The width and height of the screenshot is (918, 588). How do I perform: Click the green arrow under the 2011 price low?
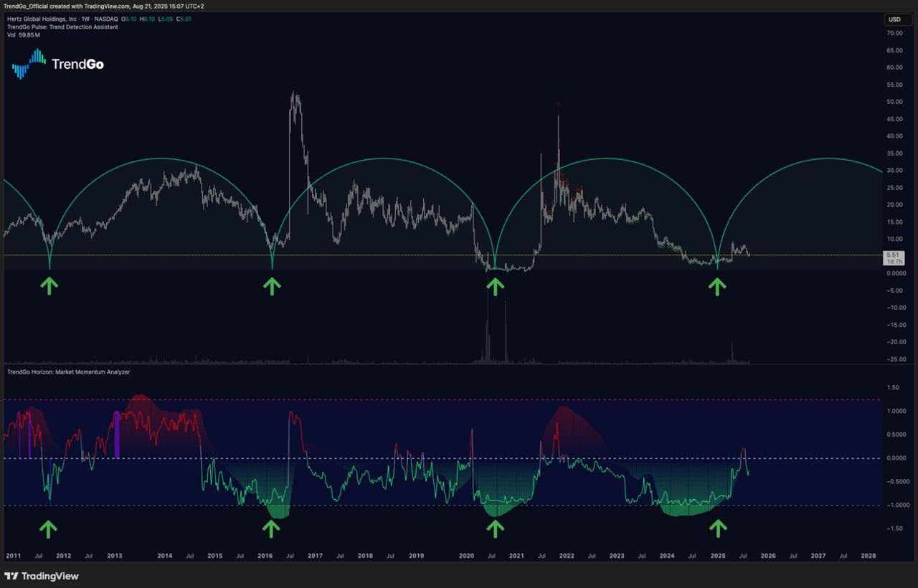pos(49,286)
